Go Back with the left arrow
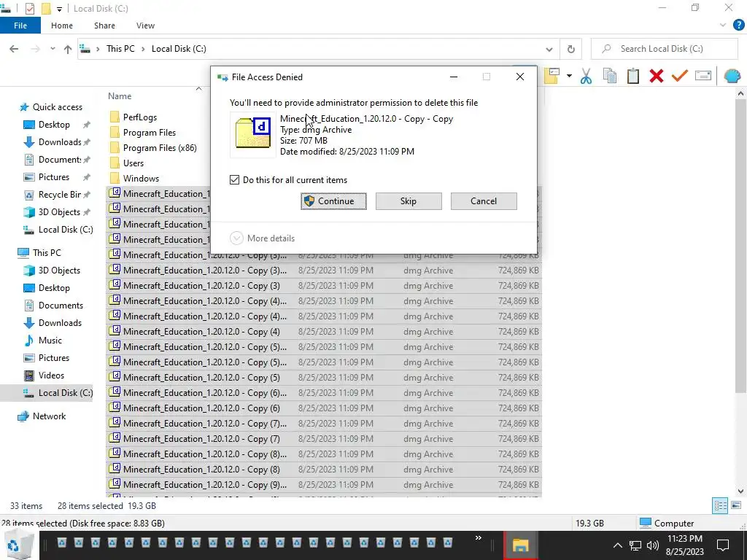Screen dimensions: 747x560 [14, 49]
